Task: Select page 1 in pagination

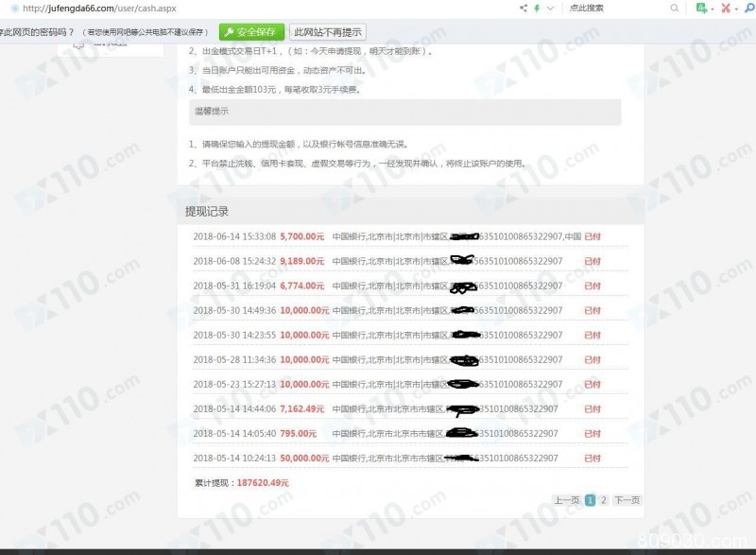Action: tap(590, 500)
